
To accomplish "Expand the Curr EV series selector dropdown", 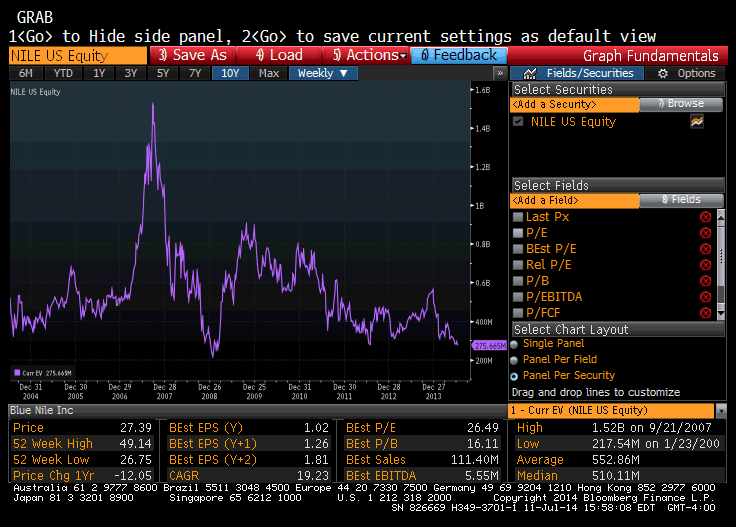I will (721, 411).
